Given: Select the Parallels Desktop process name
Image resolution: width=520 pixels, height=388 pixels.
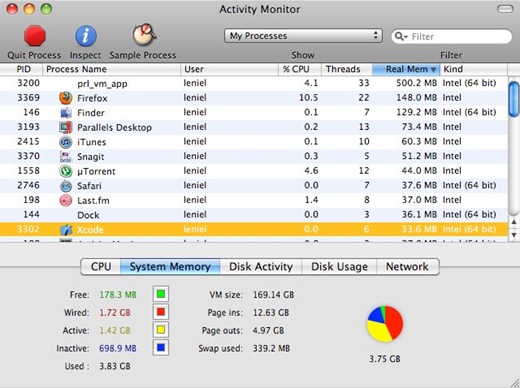Looking at the screenshot, I should click(114, 127).
